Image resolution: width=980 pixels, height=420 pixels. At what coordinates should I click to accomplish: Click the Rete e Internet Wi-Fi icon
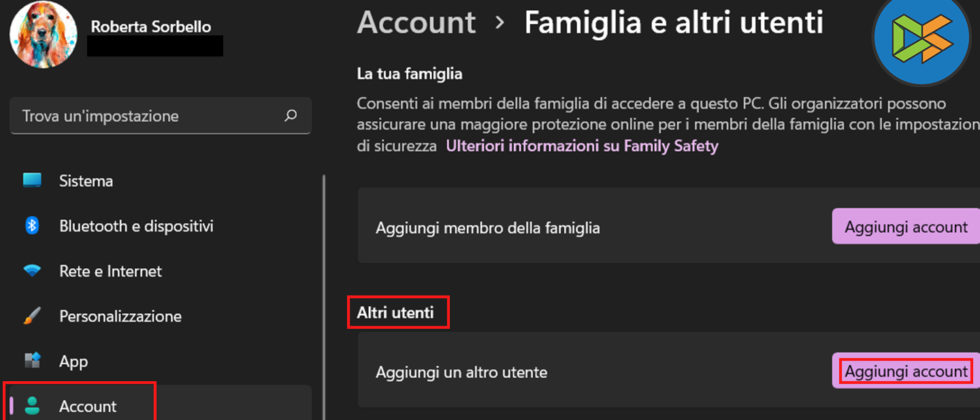[x=32, y=271]
